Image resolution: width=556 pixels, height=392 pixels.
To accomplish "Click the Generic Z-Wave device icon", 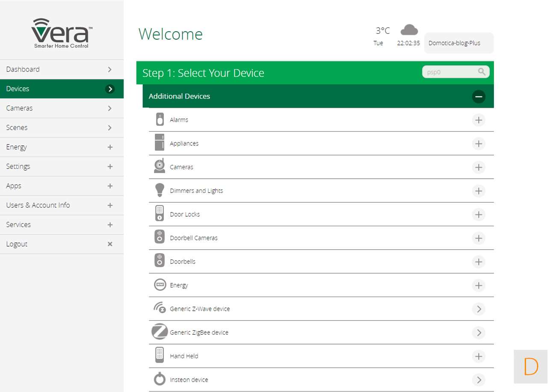I will click(x=160, y=308).
